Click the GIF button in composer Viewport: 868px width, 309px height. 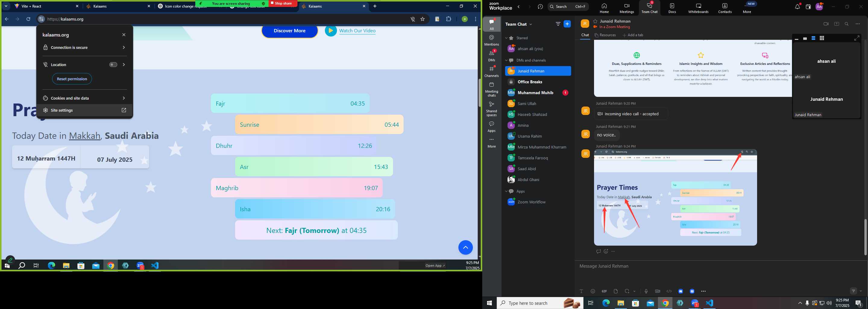(604, 291)
